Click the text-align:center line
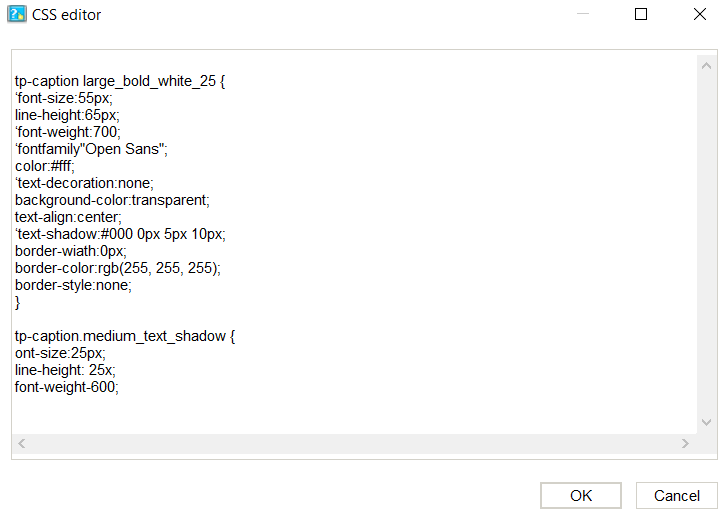This screenshot has width=726, height=519. 68,217
